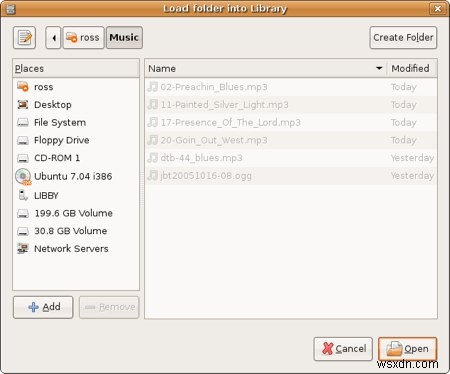Select the ross label in Places

coord(44,87)
